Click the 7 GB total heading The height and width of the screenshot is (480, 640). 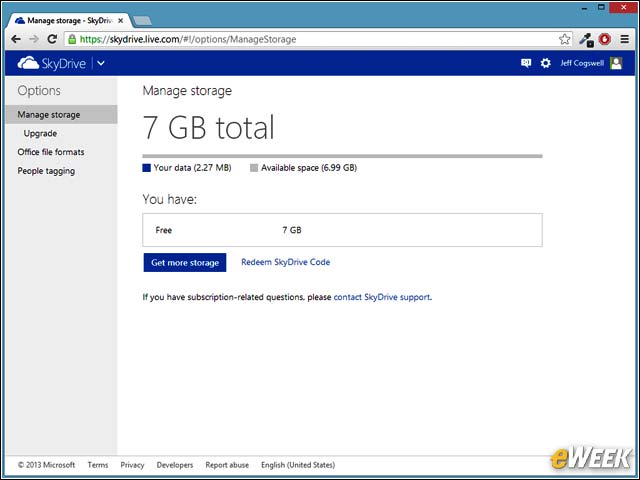coord(209,127)
